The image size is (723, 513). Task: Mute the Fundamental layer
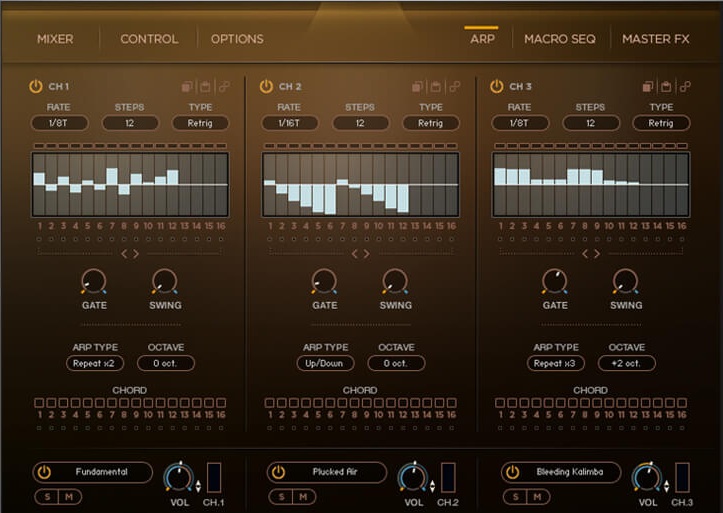pos(70,497)
